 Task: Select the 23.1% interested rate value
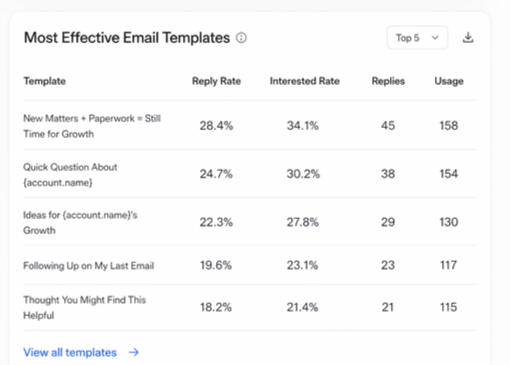pos(303,265)
